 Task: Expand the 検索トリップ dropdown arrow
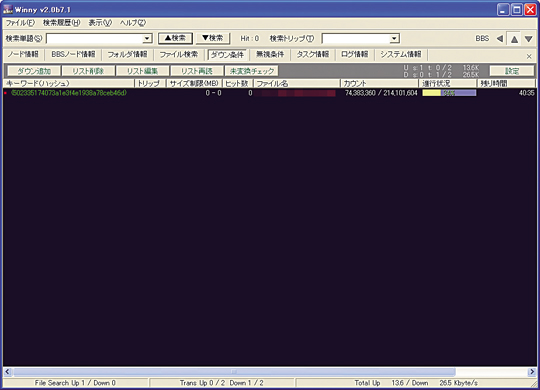coord(394,38)
